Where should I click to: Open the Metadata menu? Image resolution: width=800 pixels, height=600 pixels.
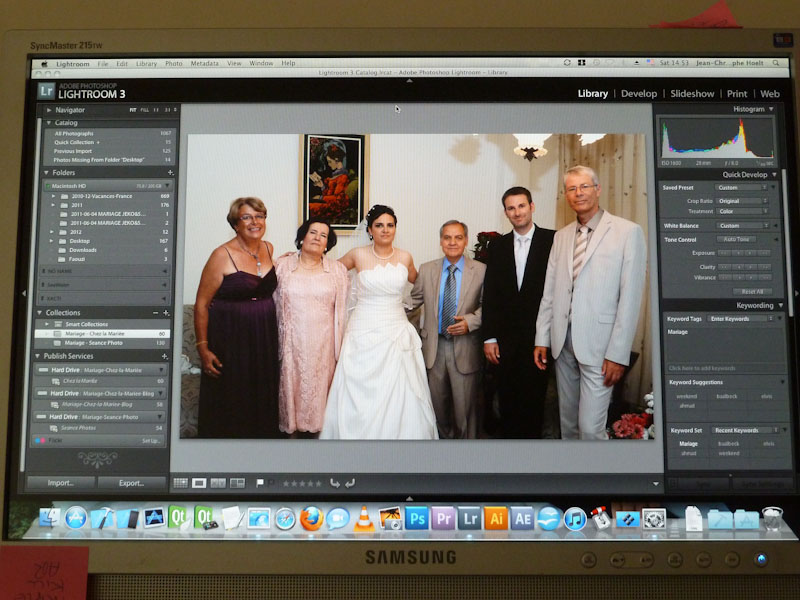205,64
